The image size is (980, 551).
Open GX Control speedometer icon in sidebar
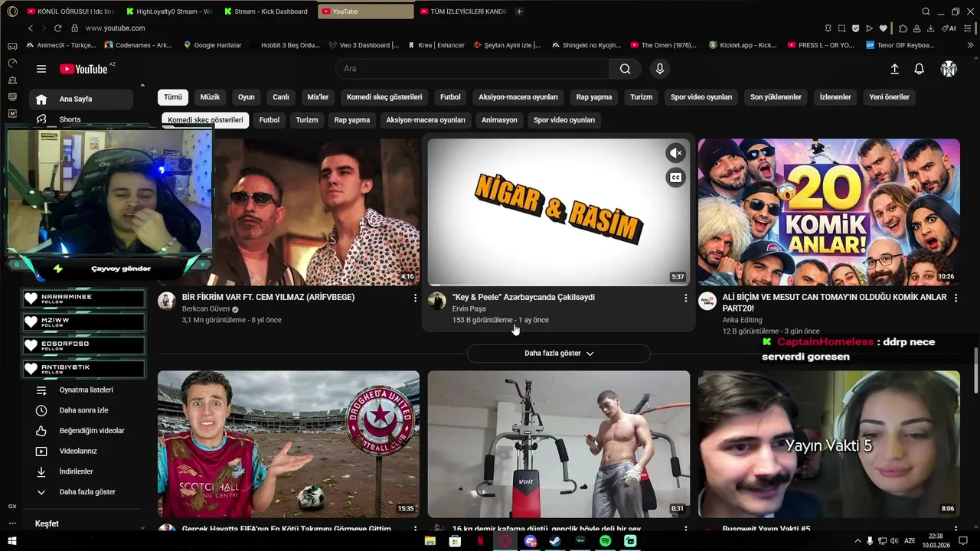12,63
